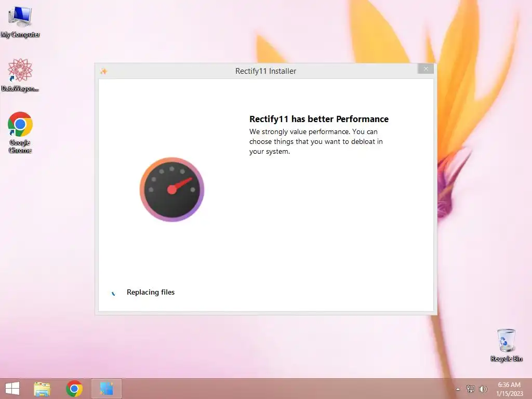
Task: Open the taskbar clock and date
Action: pyautogui.click(x=509, y=389)
